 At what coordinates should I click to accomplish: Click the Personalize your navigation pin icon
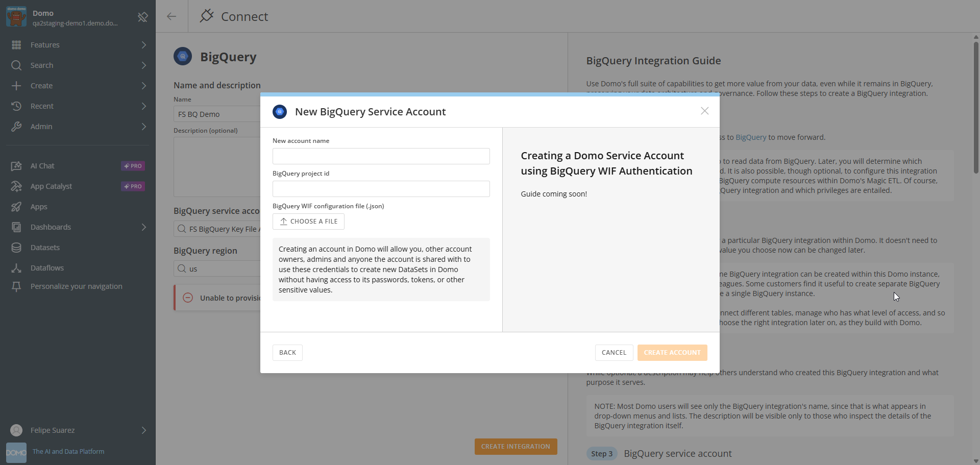point(16,287)
